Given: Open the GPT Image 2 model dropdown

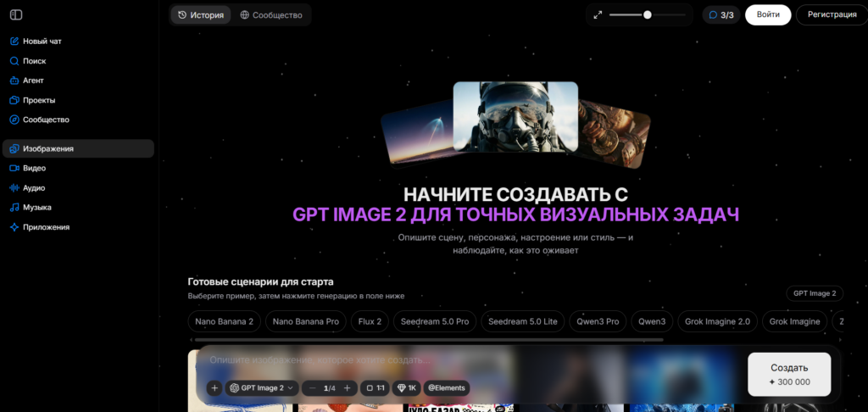Looking at the screenshot, I should 262,388.
